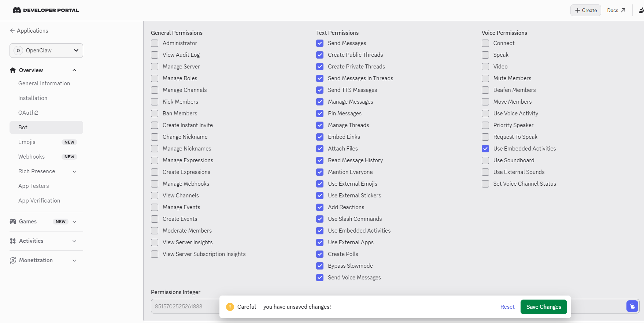Copy the permissions integer with copy icon
644x323 pixels.
tap(632, 306)
